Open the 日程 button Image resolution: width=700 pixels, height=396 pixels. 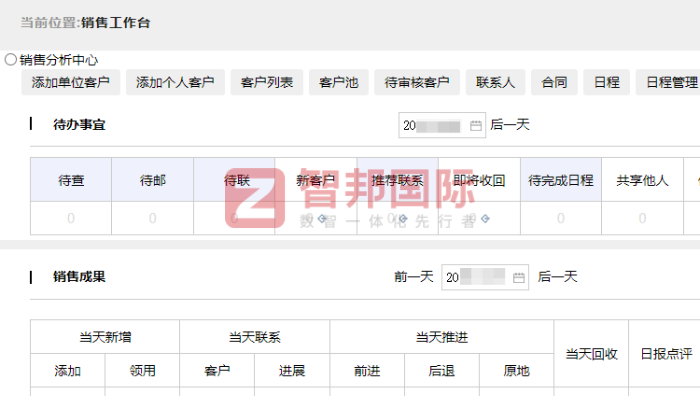pyautogui.click(x=606, y=82)
